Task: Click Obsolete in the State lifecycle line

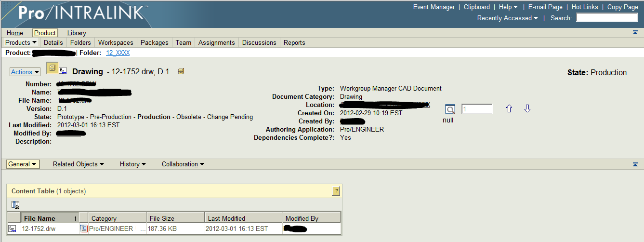Action: [x=188, y=117]
